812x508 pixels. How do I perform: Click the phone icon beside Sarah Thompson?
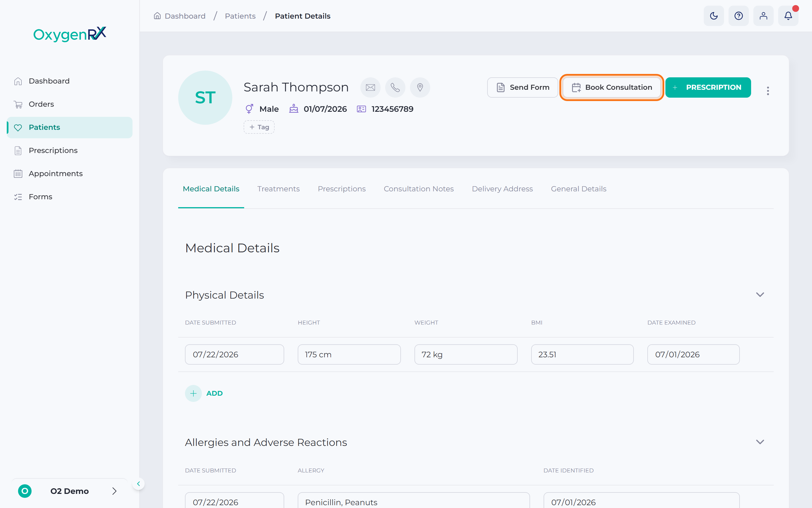click(395, 87)
